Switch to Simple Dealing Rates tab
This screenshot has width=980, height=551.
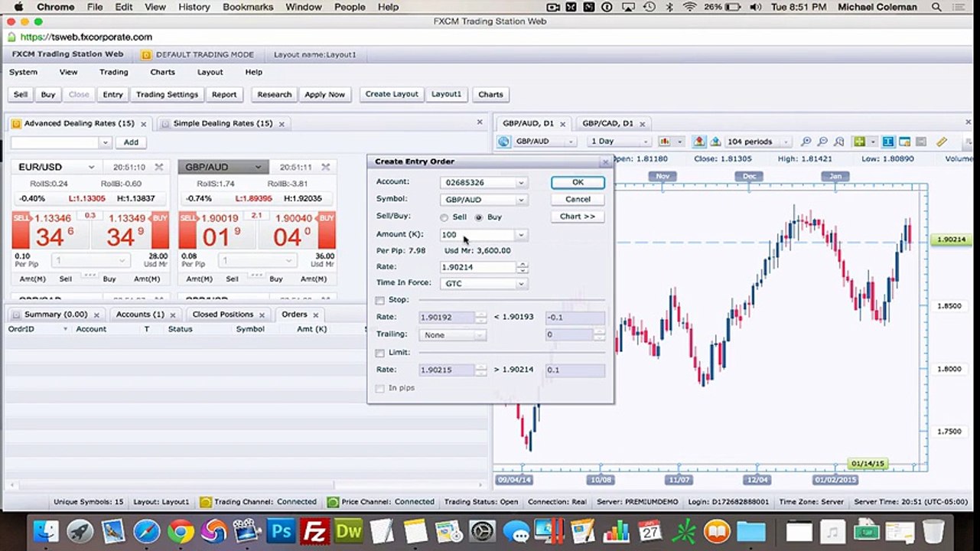(x=223, y=123)
